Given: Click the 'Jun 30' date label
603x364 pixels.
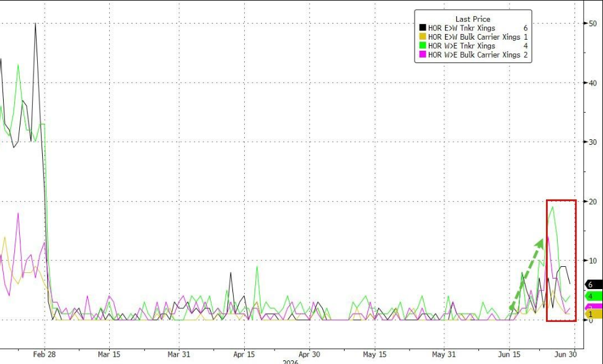Looking at the screenshot, I should pos(566,354).
